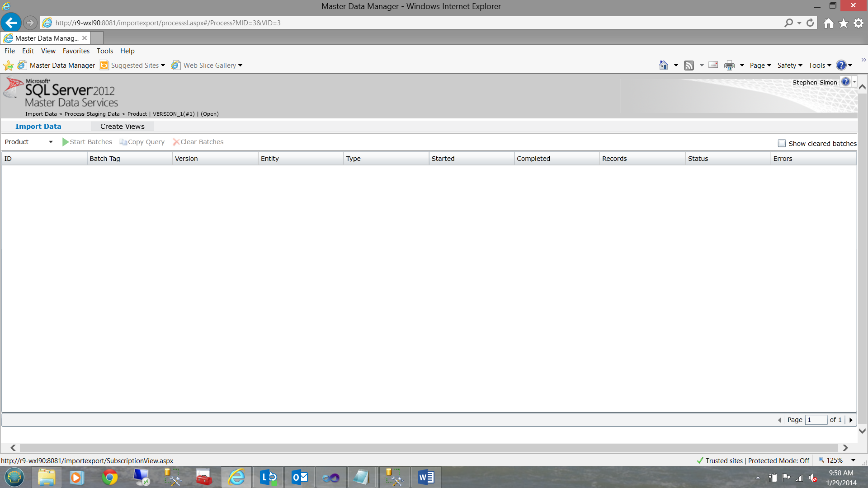Click the Start Batches play icon
The height and width of the screenshot is (488, 868).
pyautogui.click(x=66, y=142)
